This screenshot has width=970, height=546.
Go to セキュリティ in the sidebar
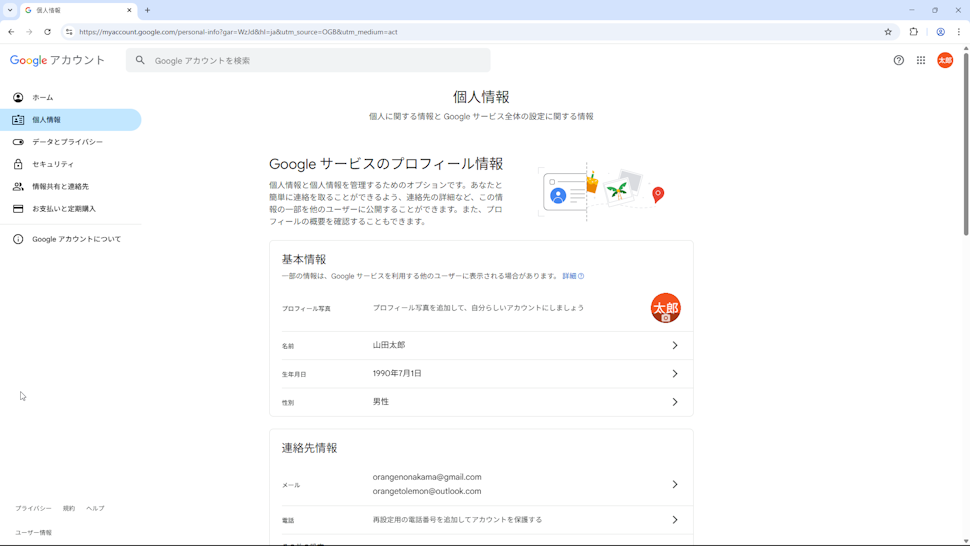point(53,164)
